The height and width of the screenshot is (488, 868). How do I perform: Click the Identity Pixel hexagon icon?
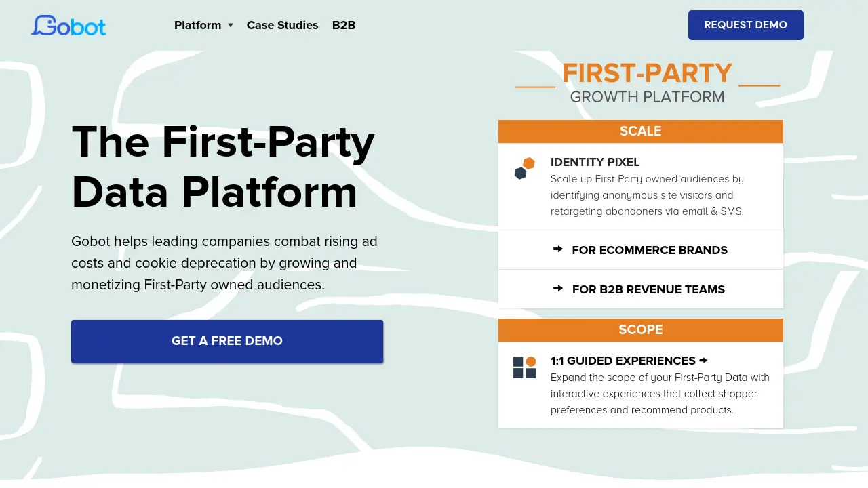click(x=524, y=168)
